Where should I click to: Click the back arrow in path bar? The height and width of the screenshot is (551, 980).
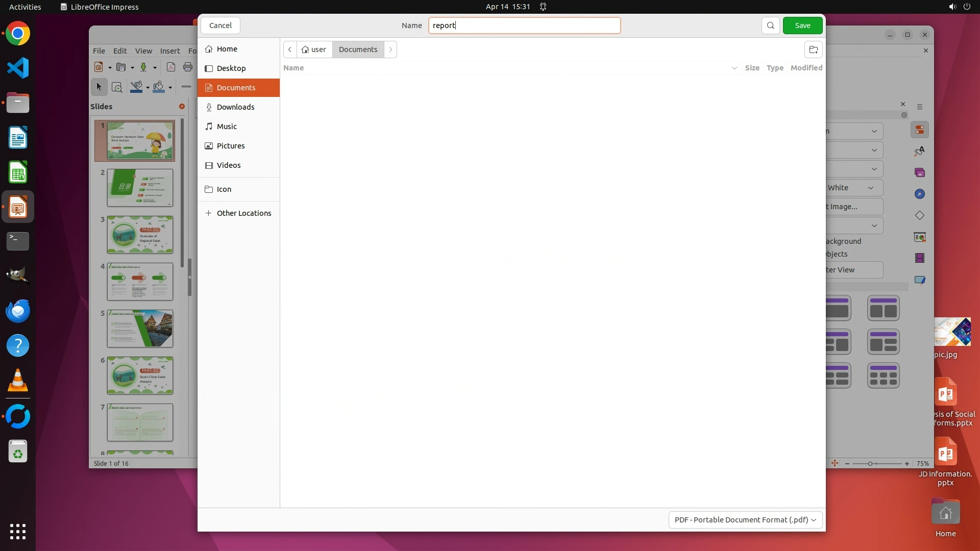[290, 49]
